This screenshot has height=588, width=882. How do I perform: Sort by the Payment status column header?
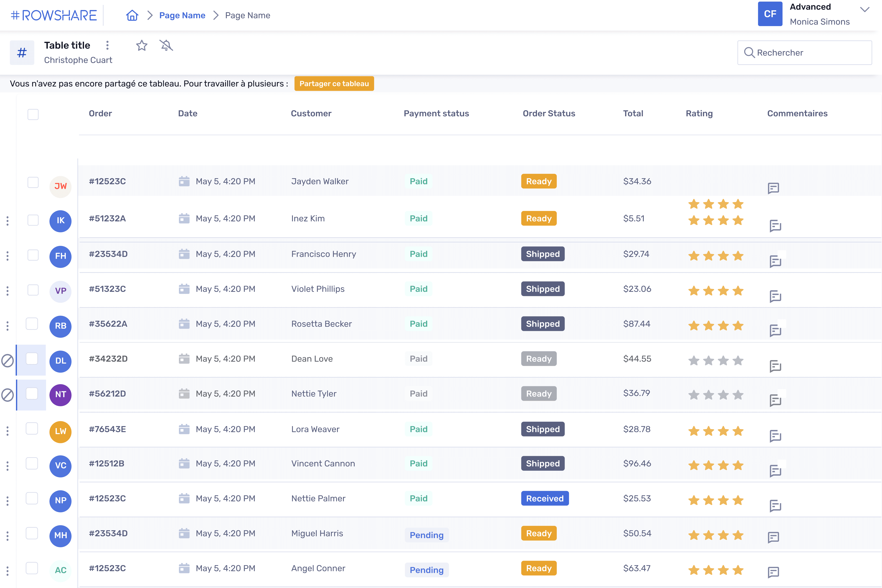[x=436, y=113]
